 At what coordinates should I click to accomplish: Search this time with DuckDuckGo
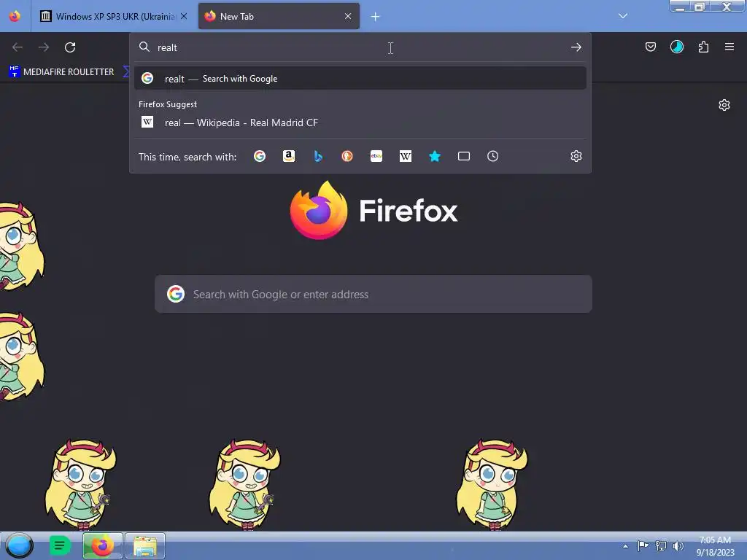point(347,156)
